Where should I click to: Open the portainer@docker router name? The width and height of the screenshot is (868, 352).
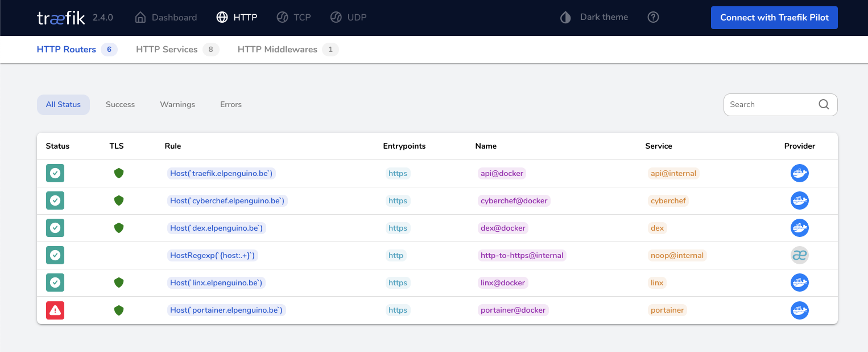coord(513,310)
